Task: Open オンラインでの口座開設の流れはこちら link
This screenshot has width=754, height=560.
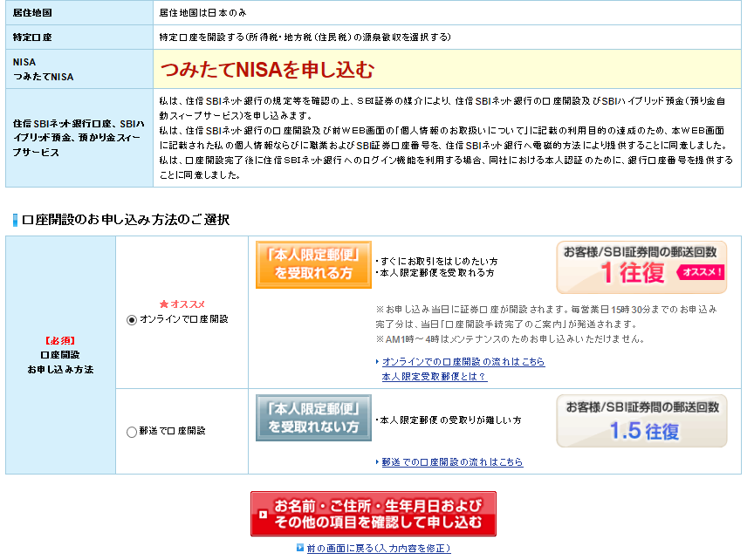Action: point(463,361)
